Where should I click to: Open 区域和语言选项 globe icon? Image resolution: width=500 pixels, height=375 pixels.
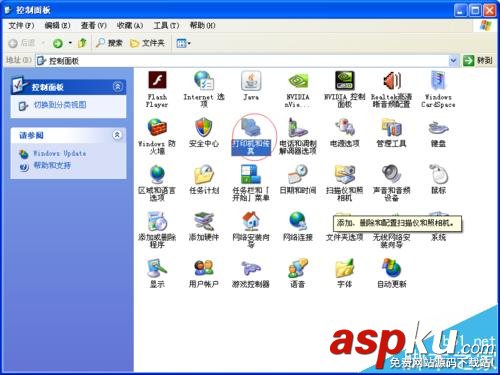pos(157,175)
